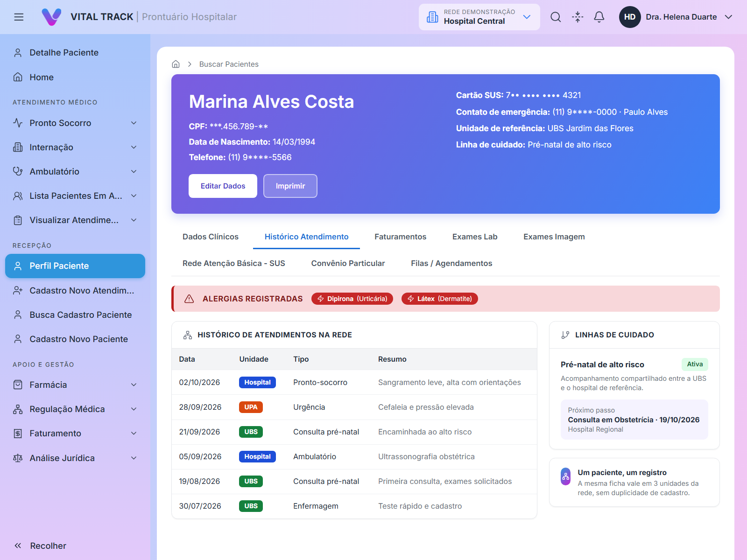
Task: Expand the Internação submenu chevron
Action: click(134, 147)
